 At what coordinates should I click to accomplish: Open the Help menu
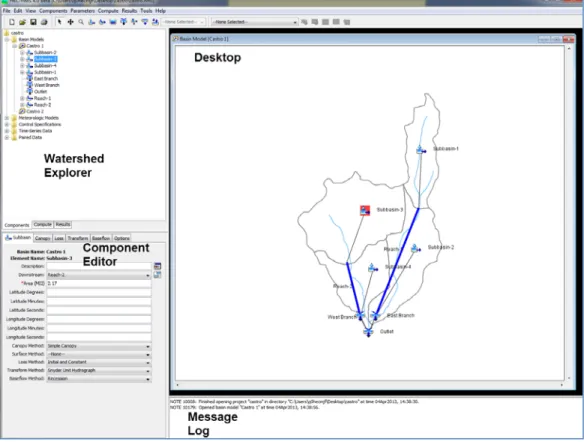[161, 11]
